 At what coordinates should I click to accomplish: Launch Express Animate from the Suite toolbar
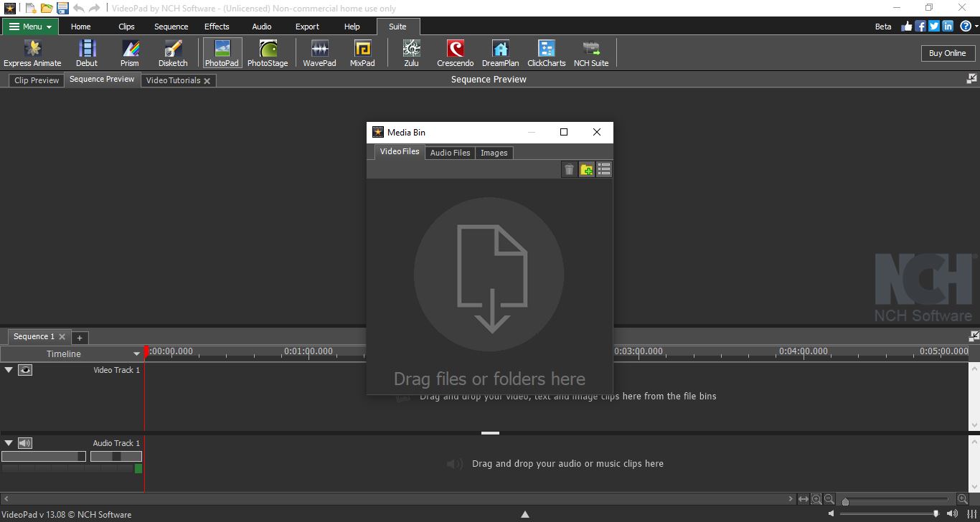[x=32, y=53]
